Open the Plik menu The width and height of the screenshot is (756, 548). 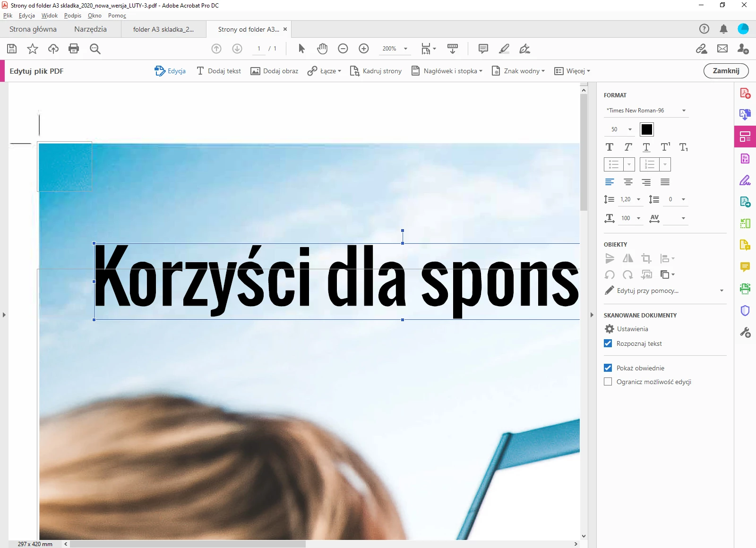point(8,16)
